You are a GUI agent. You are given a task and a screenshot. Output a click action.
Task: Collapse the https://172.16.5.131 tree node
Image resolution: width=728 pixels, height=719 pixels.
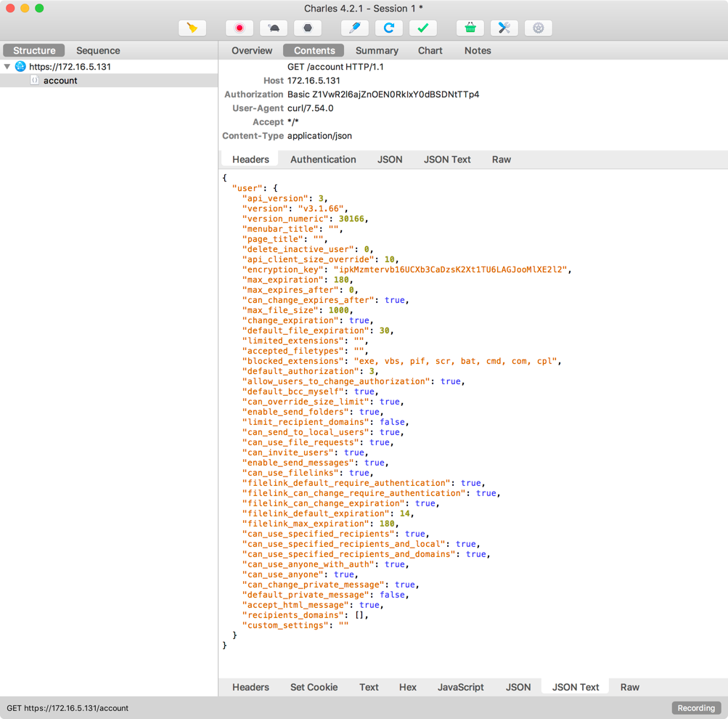pos(7,67)
